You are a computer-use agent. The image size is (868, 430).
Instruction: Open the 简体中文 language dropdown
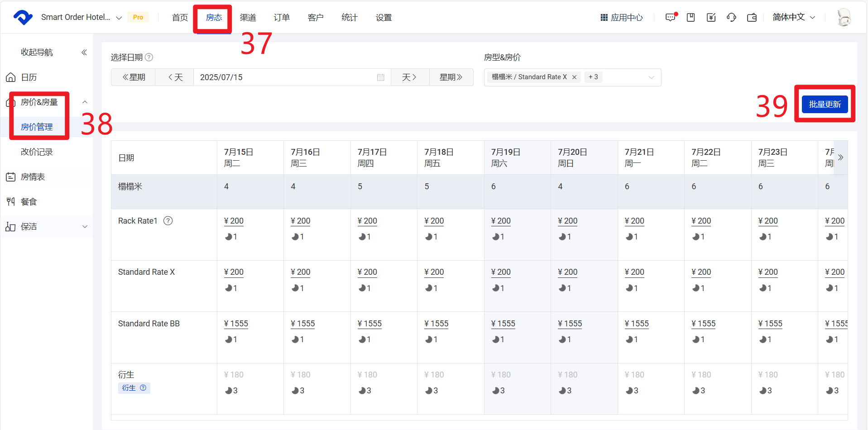(793, 17)
